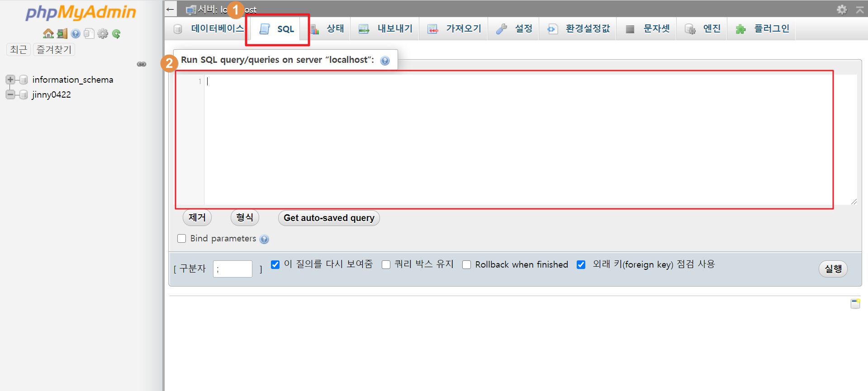Click the help icon next to Bind parameters
868x391 pixels.
click(x=265, y=239)
